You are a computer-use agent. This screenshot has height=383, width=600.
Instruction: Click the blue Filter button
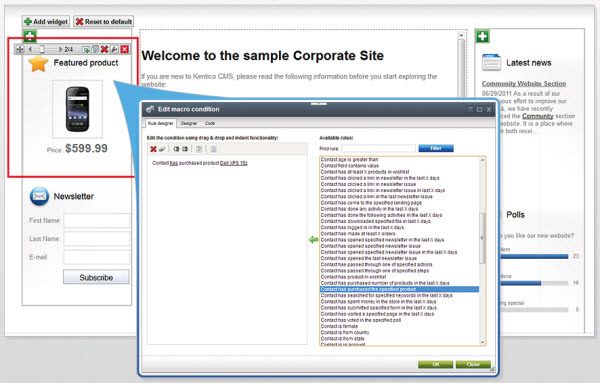[x=436, y=148]
